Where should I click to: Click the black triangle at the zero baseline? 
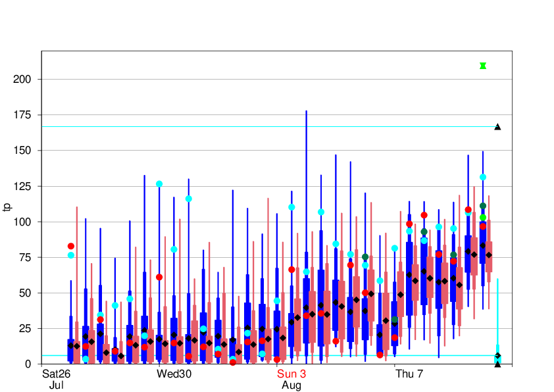(x=497, y=364)
